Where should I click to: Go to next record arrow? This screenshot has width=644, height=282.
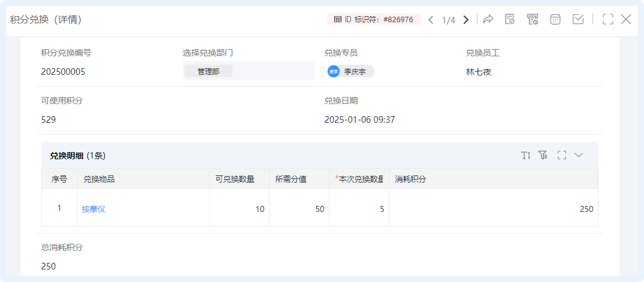[x=465, y=20]
